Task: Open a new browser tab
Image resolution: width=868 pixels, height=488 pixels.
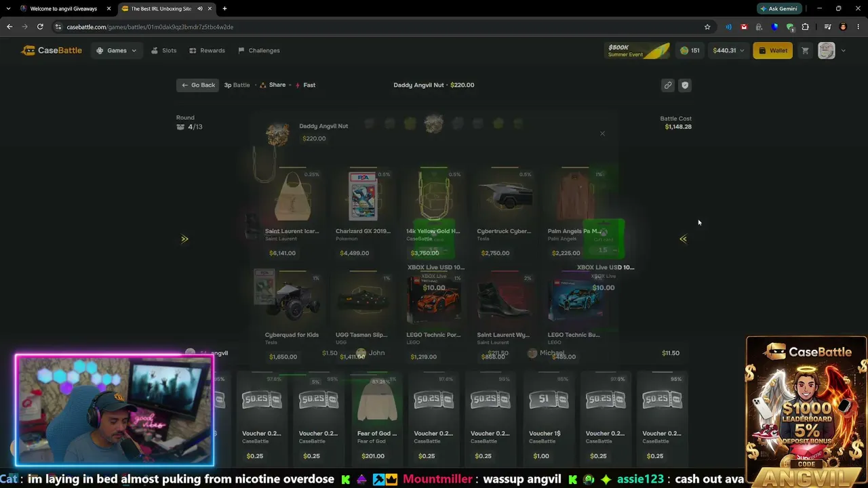Action: point(224,9)
